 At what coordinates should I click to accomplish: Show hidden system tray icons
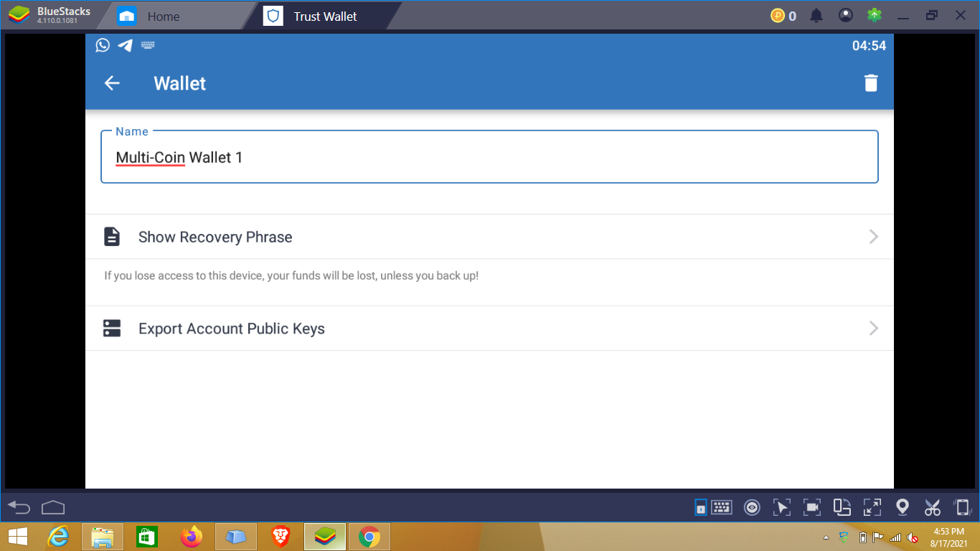[826, 537]
